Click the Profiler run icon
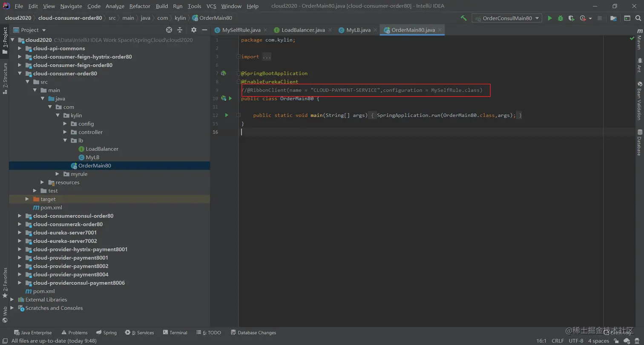 tap(583, 18)
